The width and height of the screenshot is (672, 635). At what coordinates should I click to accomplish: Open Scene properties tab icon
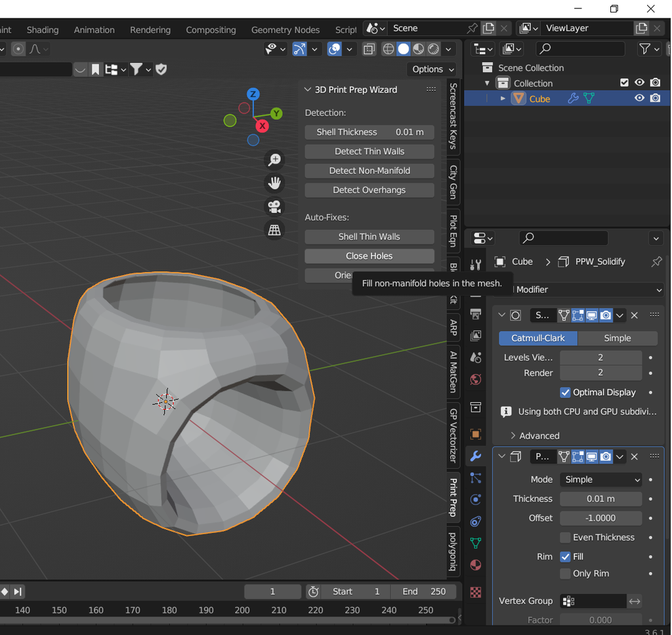click(x=475, y=358)
